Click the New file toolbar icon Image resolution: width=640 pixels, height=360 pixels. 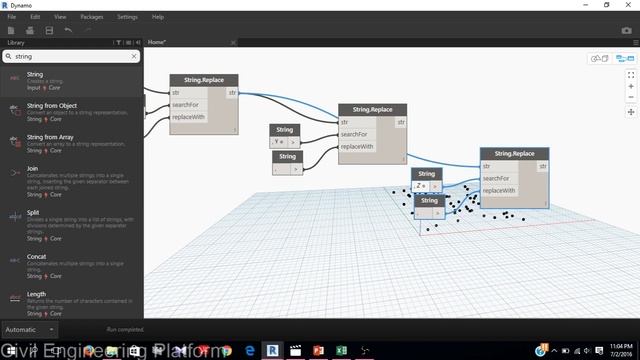(11, 31)
